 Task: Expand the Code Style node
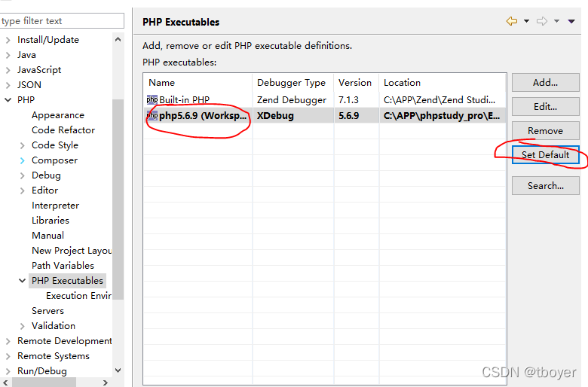click(x=22, y=145)
